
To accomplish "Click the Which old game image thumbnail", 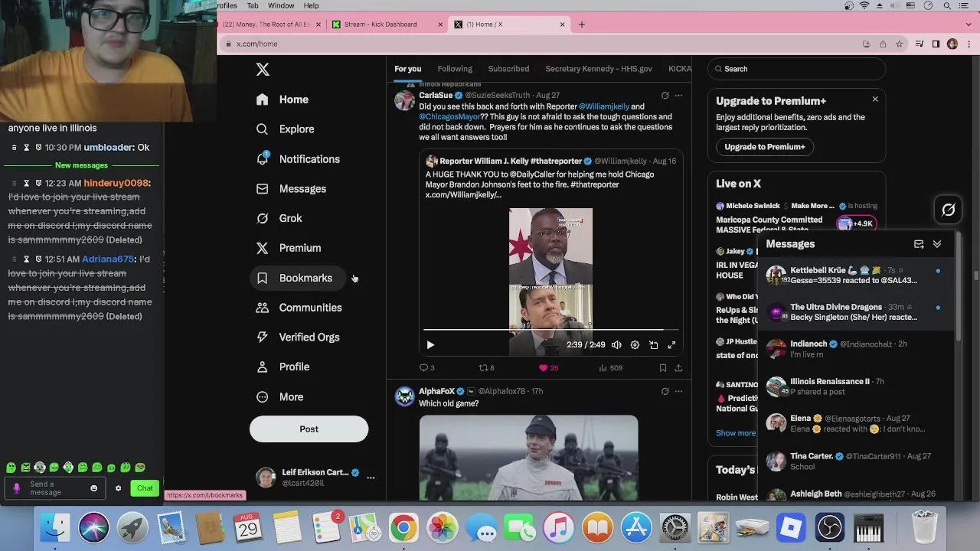I will 528,458.
